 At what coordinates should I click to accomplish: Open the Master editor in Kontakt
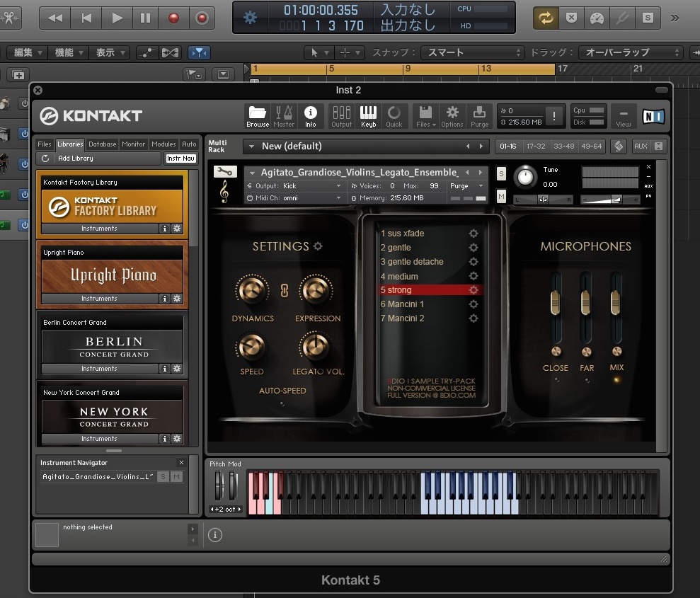284,117
